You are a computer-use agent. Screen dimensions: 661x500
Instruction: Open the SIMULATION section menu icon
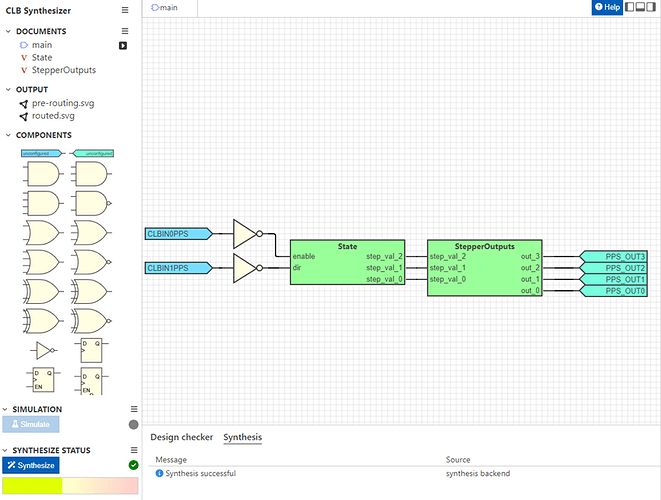click(x=134, y=409)
